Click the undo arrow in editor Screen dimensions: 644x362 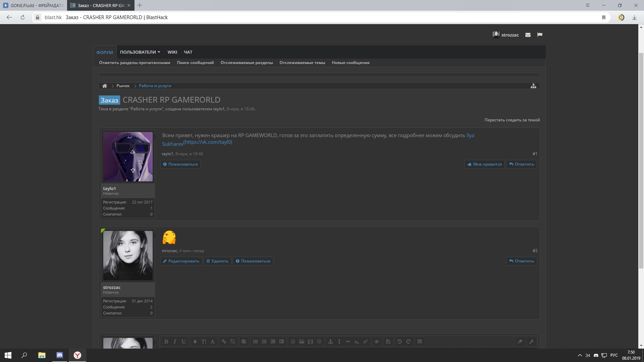(399, 342)
